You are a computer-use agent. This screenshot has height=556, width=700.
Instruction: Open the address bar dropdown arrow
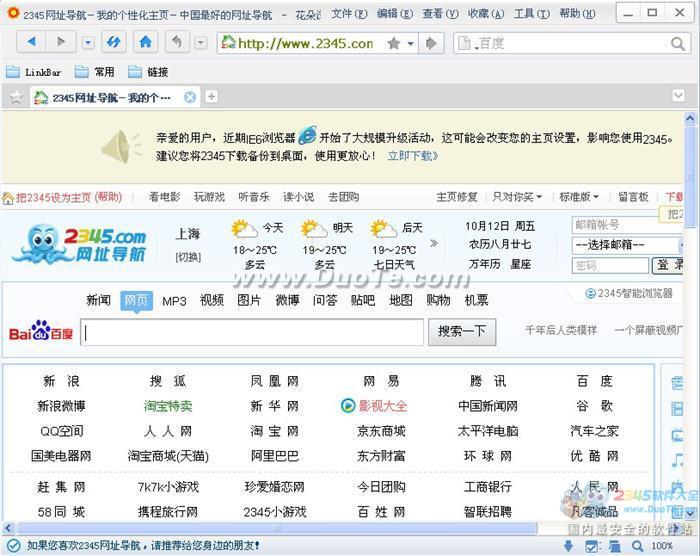point(411,43)
